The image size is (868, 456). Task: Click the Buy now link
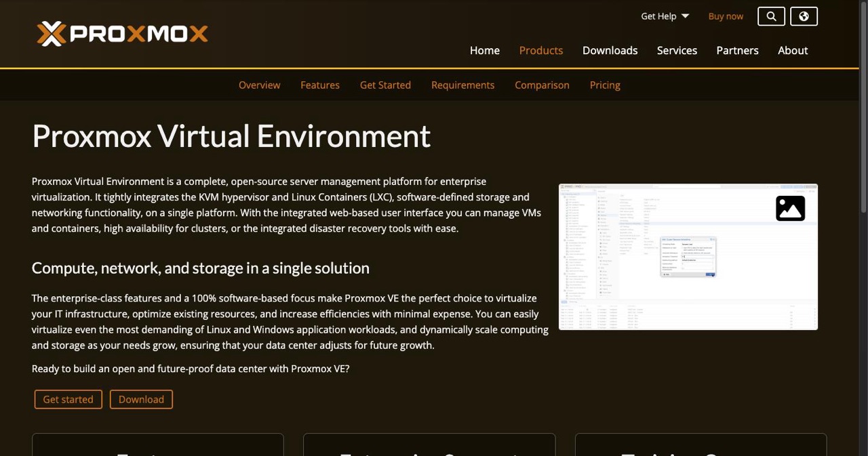pos(726,16)
